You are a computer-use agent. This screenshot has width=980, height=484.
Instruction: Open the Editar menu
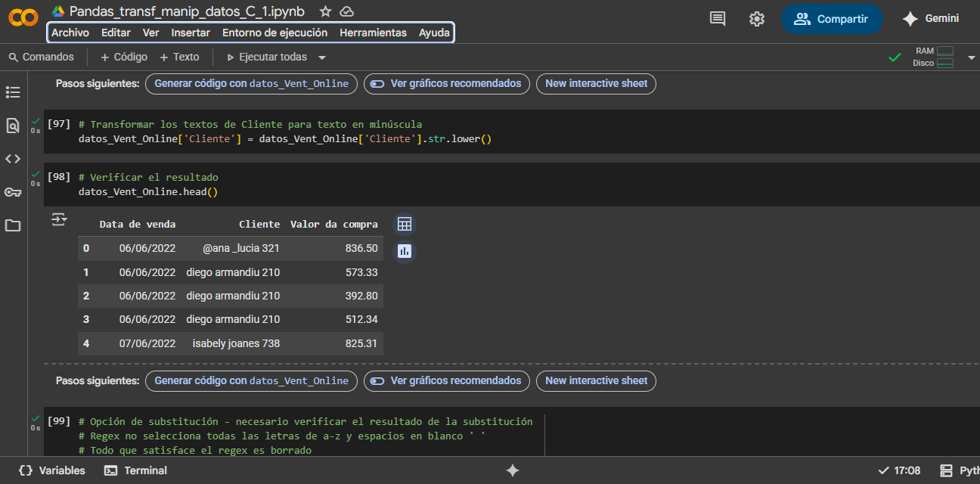116,33
